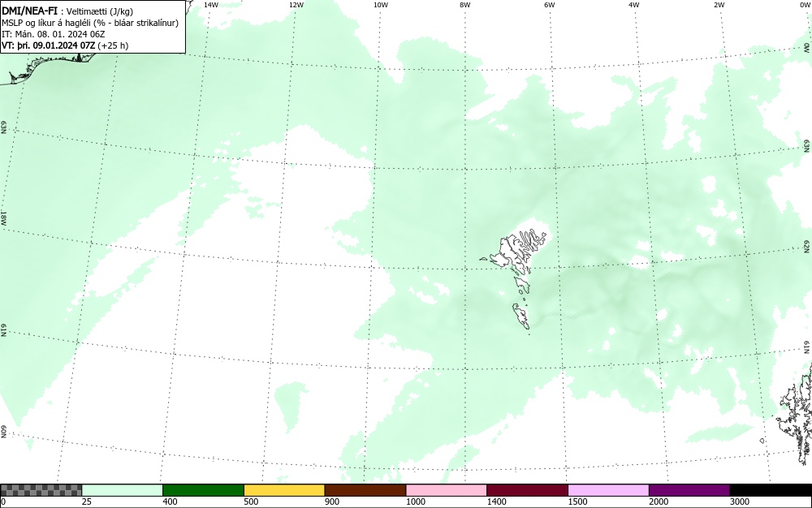Click the light green 25-400 legend swatch

click(x=123, y=490)
